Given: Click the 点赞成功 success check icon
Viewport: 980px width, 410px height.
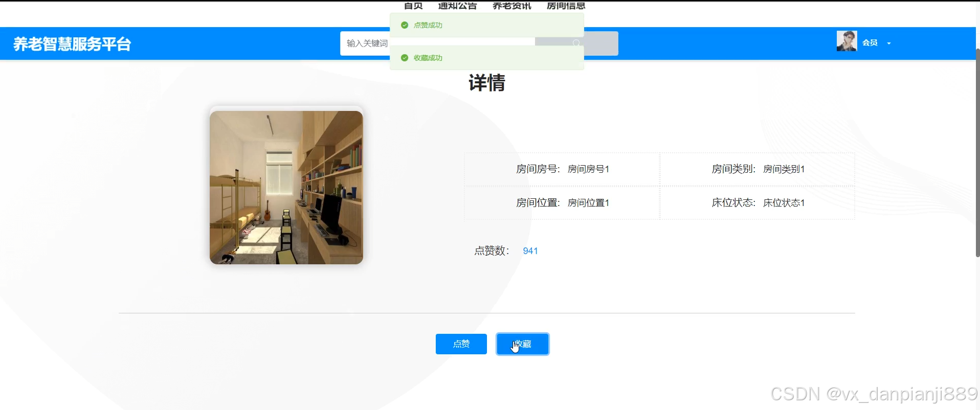Looking at the screenshot, I should (405, 25).
